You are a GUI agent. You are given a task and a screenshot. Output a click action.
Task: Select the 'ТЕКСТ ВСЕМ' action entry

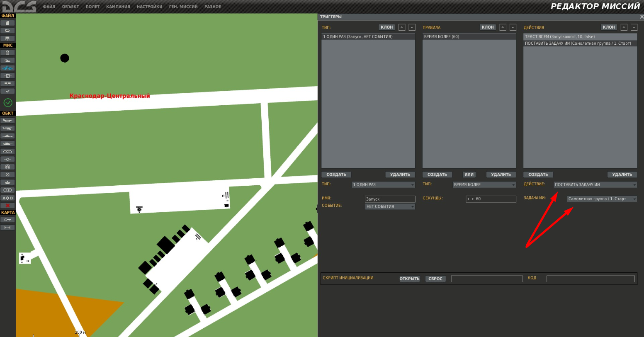[x=580, y=36]
